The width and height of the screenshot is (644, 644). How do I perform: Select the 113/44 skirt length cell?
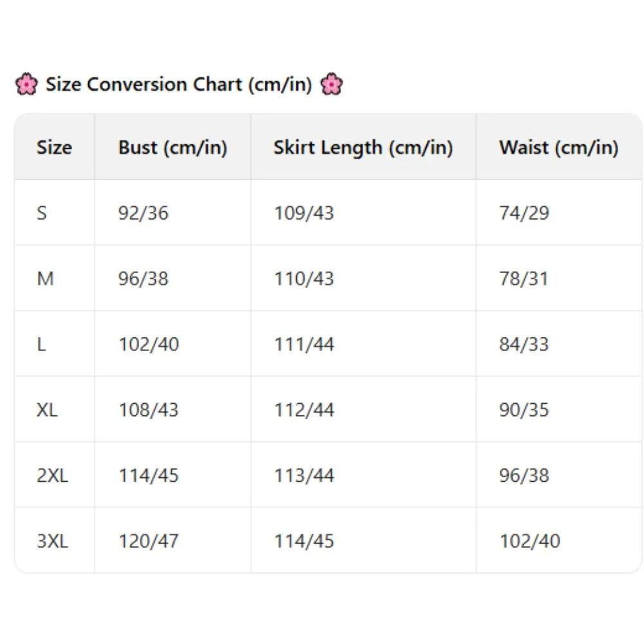tap(304, 475)
